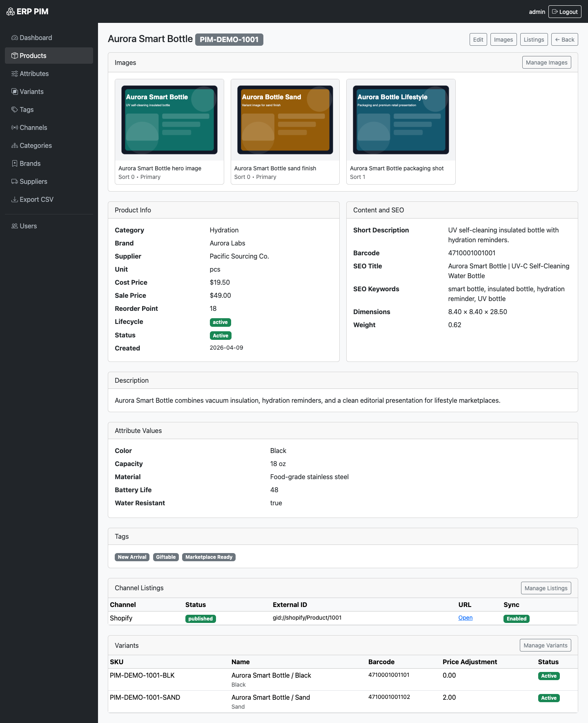
Task: Click Manage Variants button
Action: pyautogui.click(x=545, y=645)
